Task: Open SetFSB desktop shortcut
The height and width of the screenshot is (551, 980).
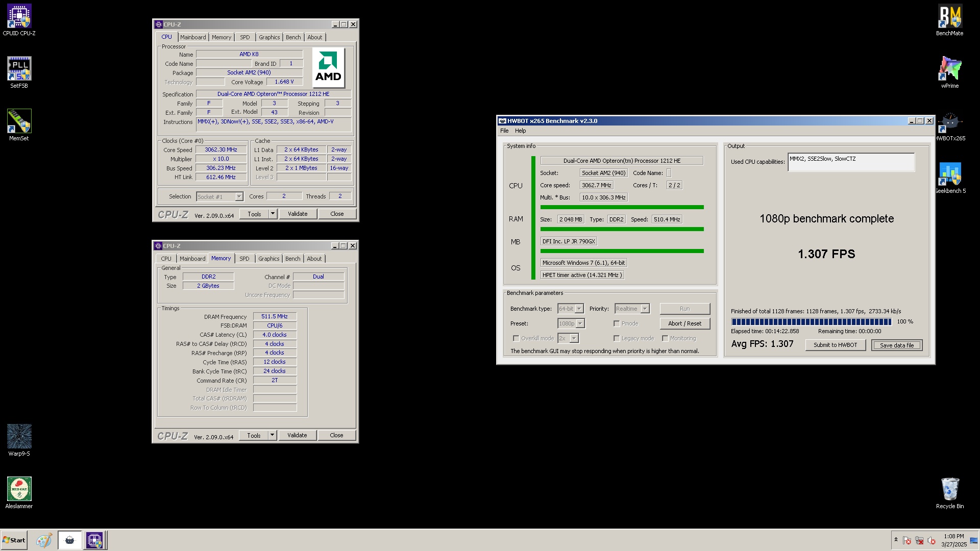Action: click(x=19, y=72)
